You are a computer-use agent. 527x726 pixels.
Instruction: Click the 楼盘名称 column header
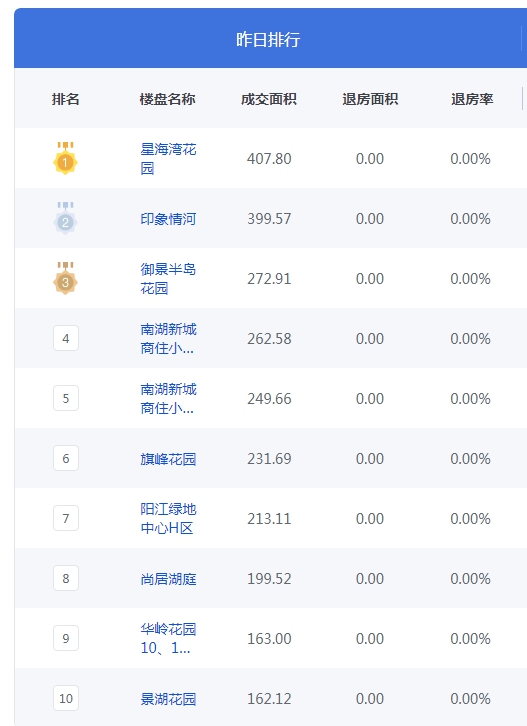(x=167, y=99)
